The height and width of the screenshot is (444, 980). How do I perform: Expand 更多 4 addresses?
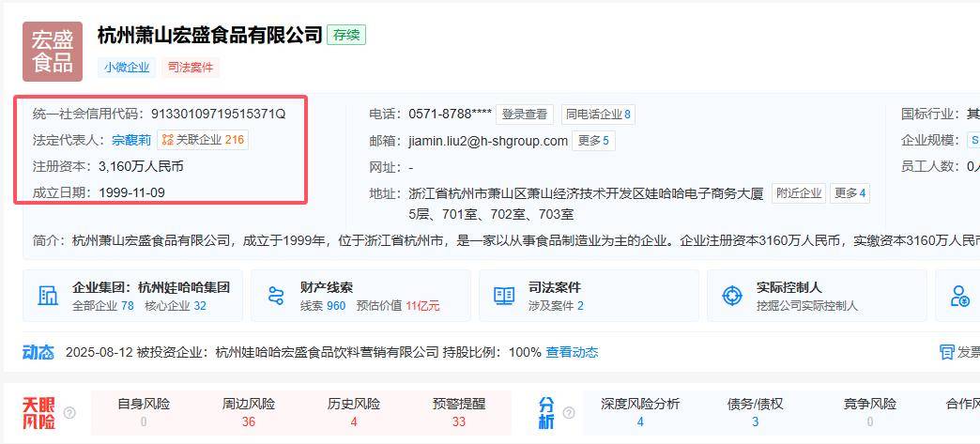click(850, 193)
